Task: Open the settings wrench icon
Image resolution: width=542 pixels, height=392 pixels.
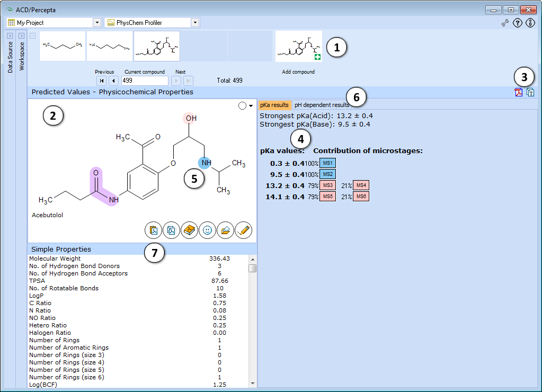Action: [505, 23]
